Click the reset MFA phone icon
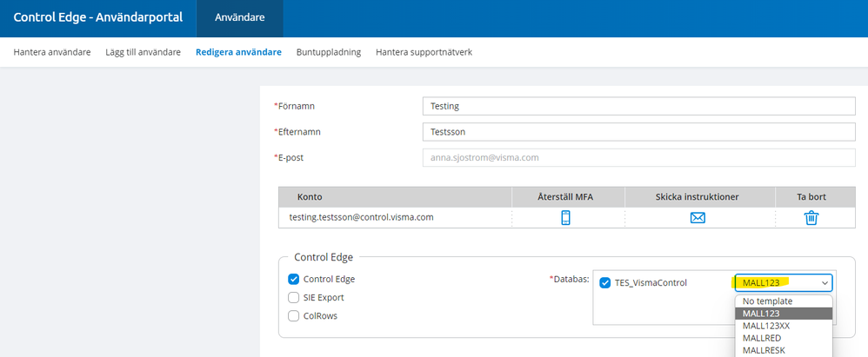The width and height of the screenshot is (868, 357). coord(565,218)
